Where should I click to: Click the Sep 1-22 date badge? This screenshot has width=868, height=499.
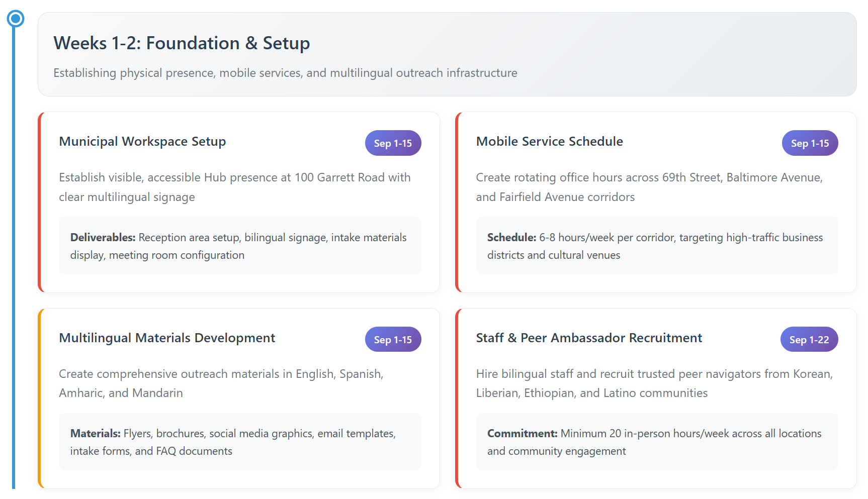pos(809,340)
